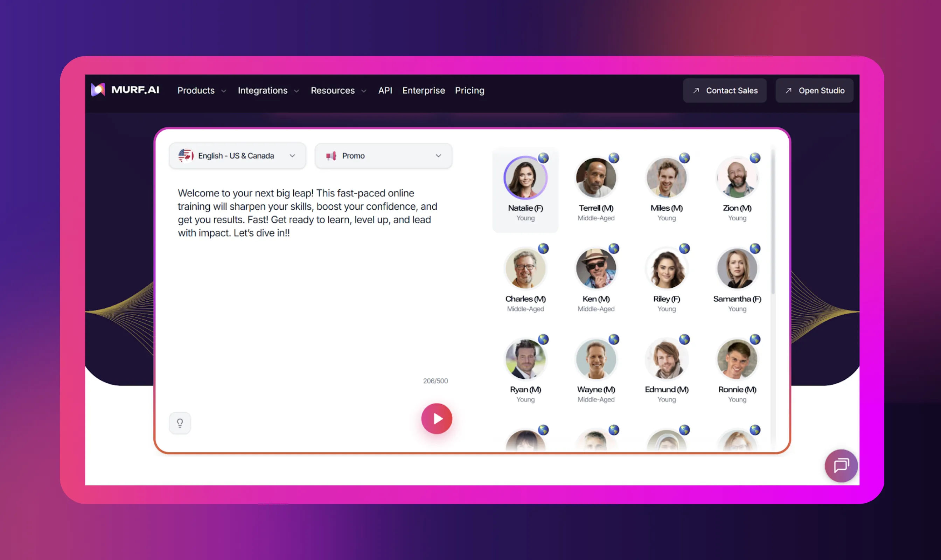Image resolution: width=941 pixels, height=560 pixels.
Task: Click the Open Studio button
Action: pyautogui.click(x=814, y=91)
